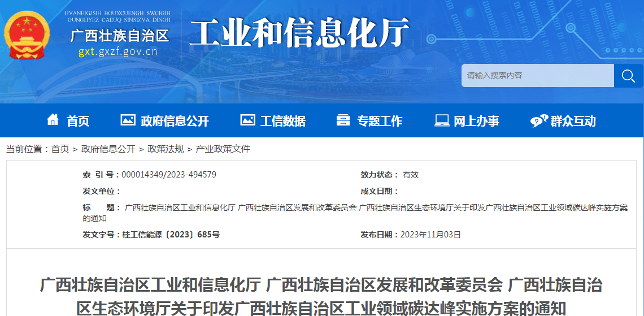Go to the 工信数据 menu item
Screen dimensions: 644x316
(x=282, y=121)
